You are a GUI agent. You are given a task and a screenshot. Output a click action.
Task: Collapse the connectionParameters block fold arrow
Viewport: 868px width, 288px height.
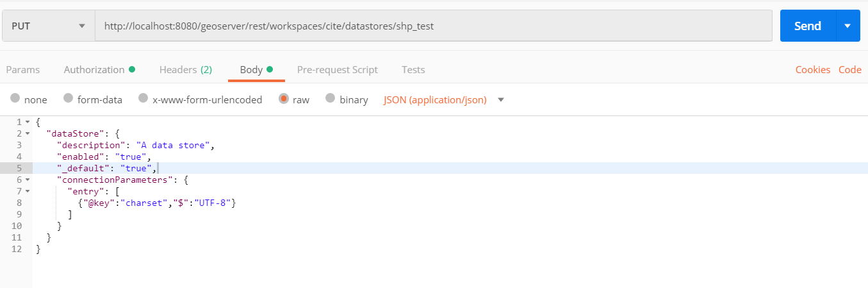pos(27,180)
